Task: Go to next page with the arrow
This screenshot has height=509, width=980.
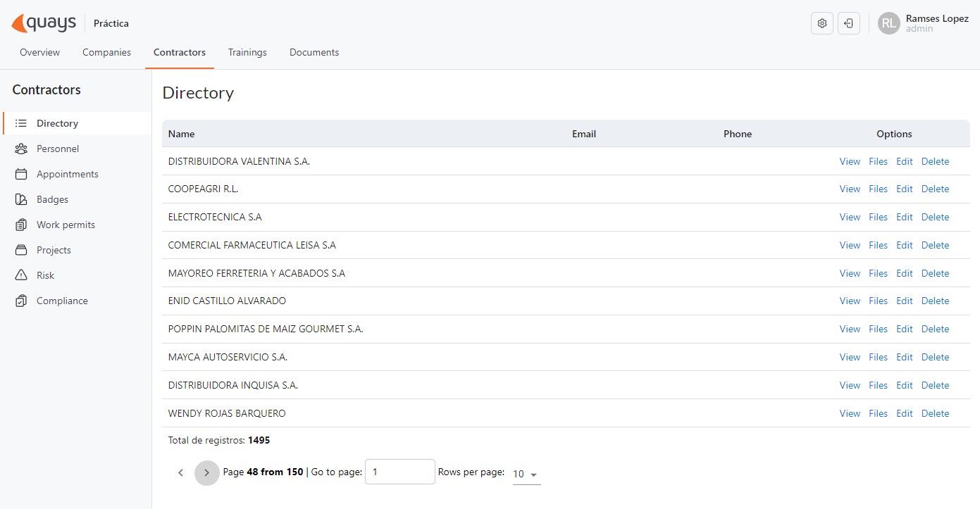Action: click(206, 472)
